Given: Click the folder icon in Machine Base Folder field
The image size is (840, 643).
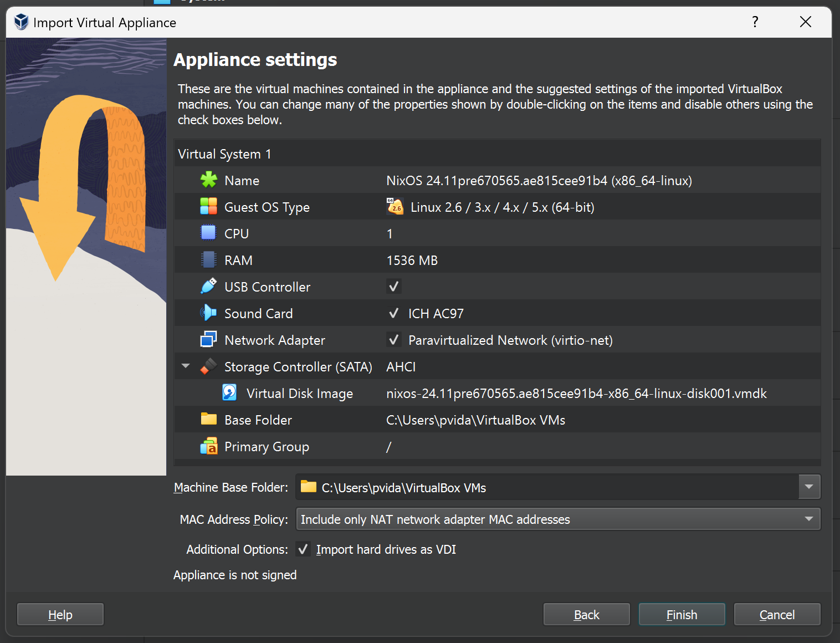Looking at the screenshot, I should (x=309, y=487).
